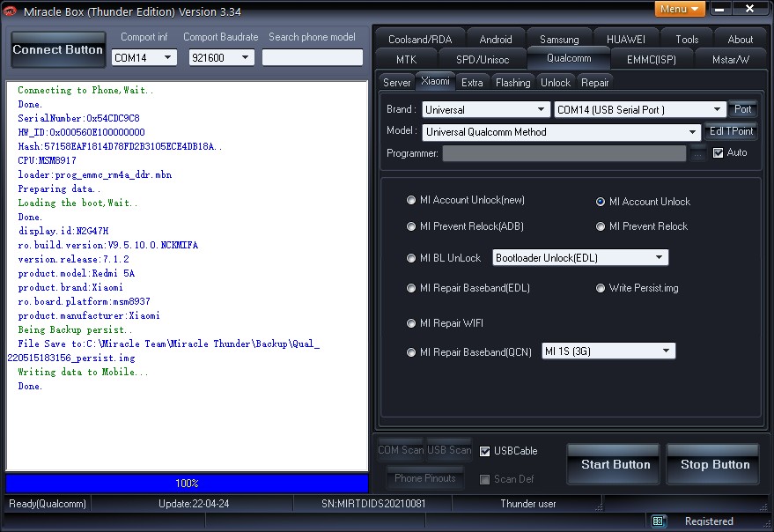This screenshot has width=774, height=532.
Task: Click the Start Button
Action: tap(614, 464)
